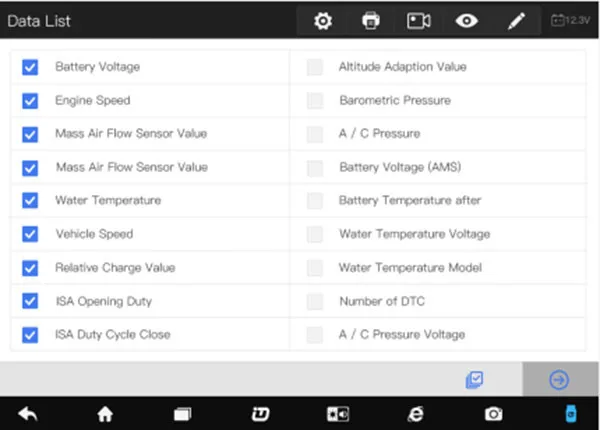
Task: Go to home screen icon
Action: click(105, 414)
